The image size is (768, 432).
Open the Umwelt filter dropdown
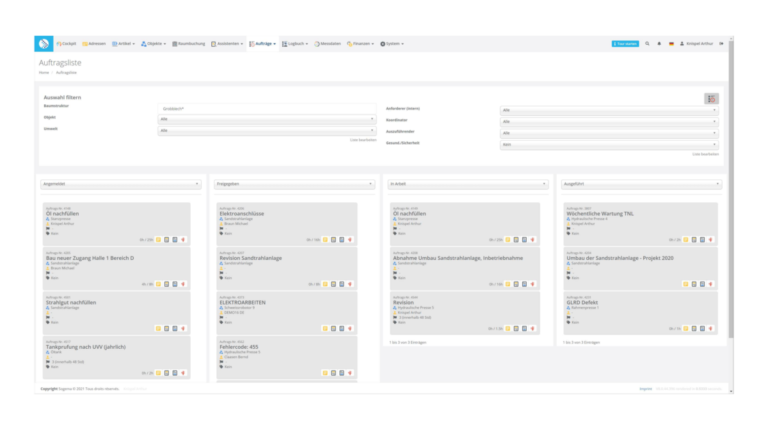pyautogui.click(x=267, y=131)
